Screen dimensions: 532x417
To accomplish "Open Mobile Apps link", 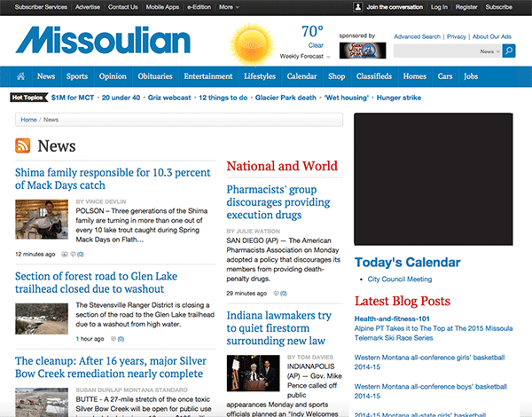I will tap(162, 7).
